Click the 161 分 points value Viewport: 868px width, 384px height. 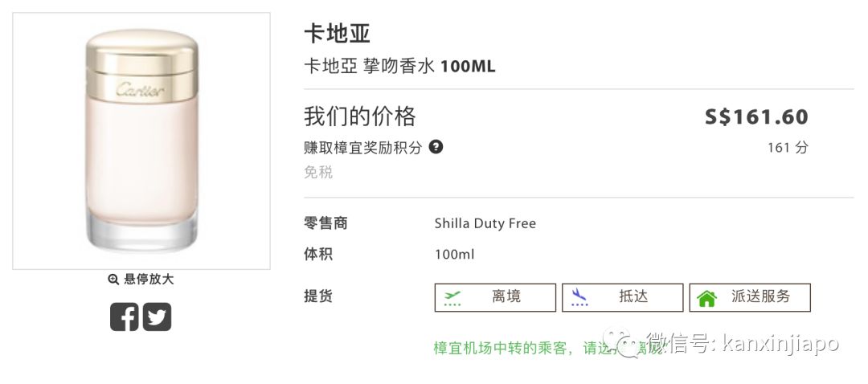788,148
